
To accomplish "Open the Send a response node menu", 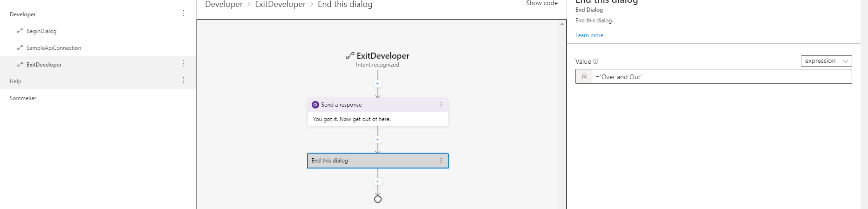I will [441, 105].
